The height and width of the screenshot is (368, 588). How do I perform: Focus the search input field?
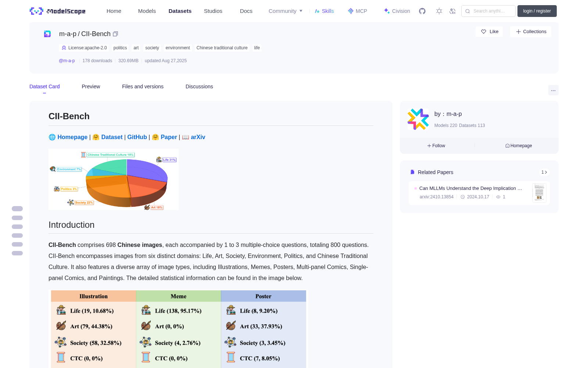coord(488,11)
